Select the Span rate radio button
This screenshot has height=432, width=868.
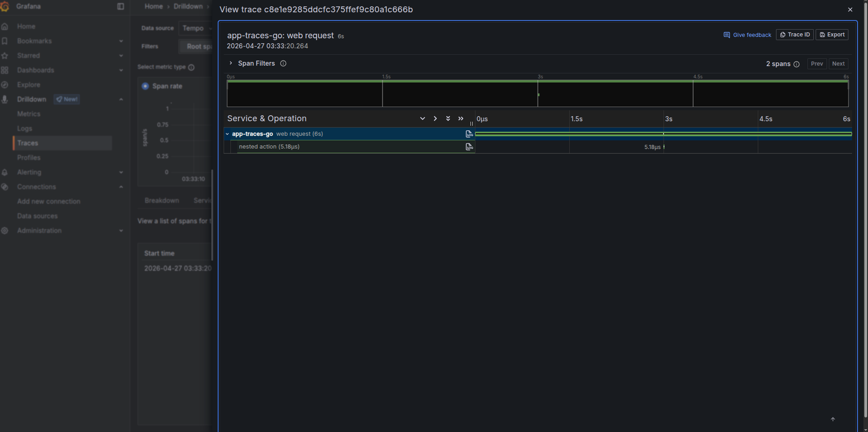pyautogui.click(x=145, y=86)
